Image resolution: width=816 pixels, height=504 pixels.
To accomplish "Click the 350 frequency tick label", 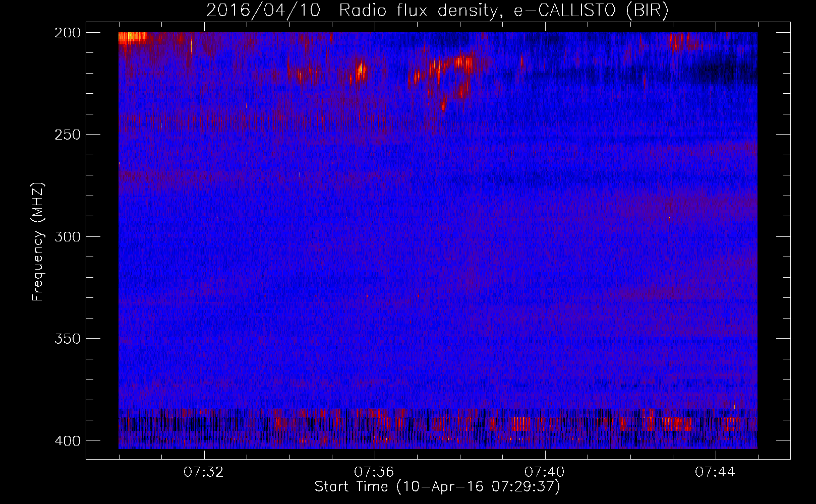I will click(x=67, y=338).
